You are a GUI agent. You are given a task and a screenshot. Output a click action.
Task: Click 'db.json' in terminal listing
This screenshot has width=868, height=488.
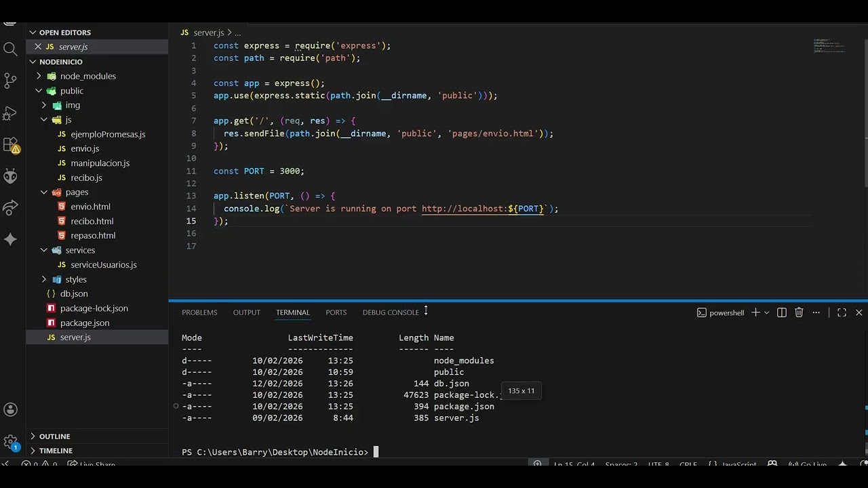(452, 384)
